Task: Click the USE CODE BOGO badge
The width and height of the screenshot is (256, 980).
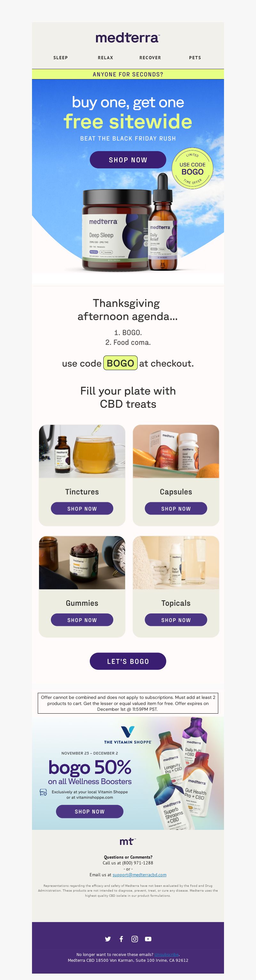Action: pos(192,168)
